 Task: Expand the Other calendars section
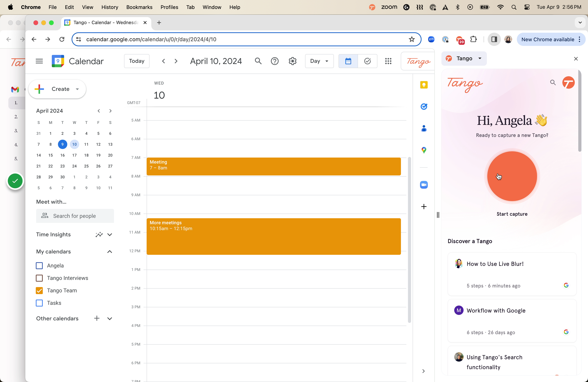[x=110, y=318]
